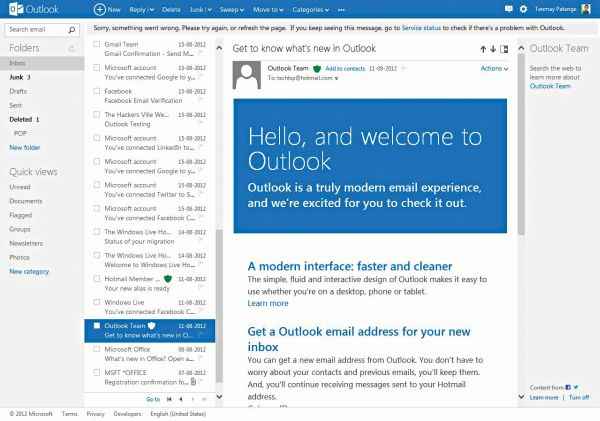The width and height of the screenshot is (600, 421).
Task: Click the Service status link
Action: pyautogui.click(x=421, y=28)
